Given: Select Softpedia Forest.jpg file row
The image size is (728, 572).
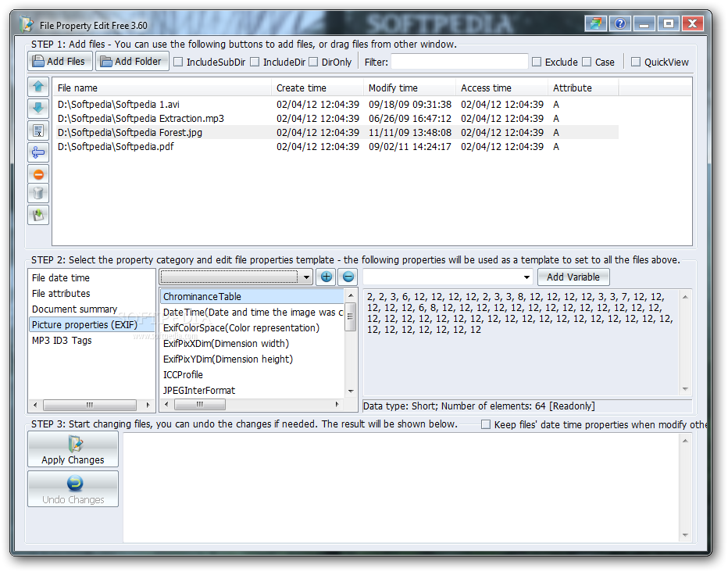Looking at the screenshot, I should tap(337, 132).
